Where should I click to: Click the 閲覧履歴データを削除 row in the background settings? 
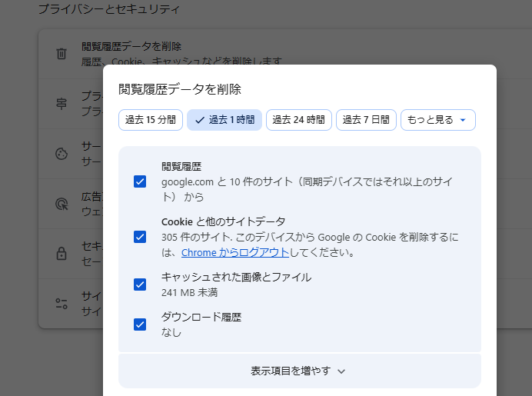tap(285, 55)
